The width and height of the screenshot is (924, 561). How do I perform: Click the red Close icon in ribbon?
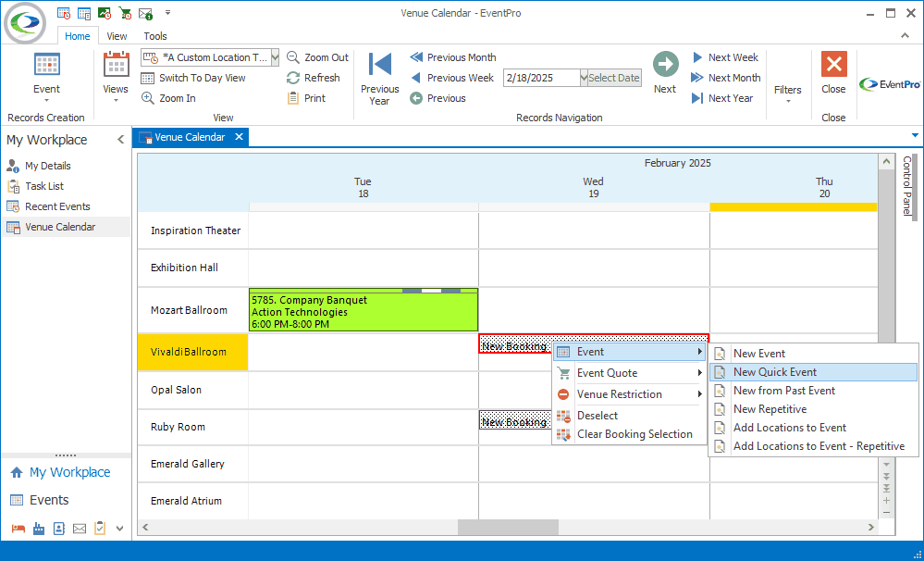(834, 64)
